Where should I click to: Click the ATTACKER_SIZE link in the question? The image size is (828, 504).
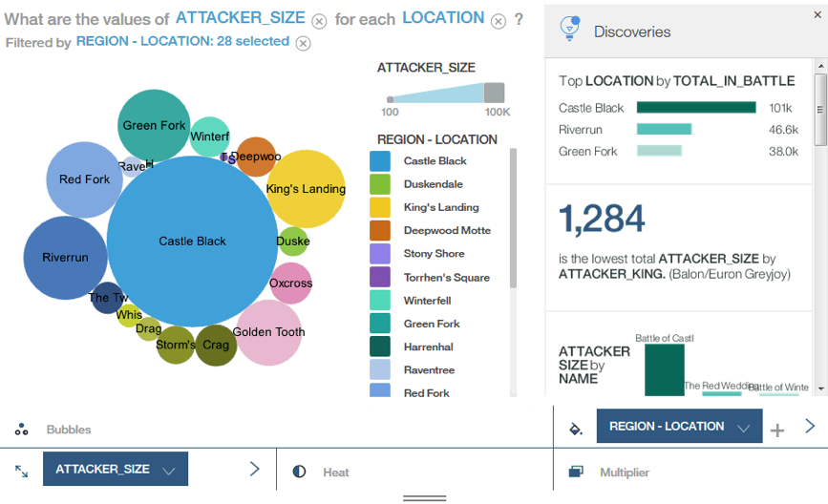tap(241, 17)
